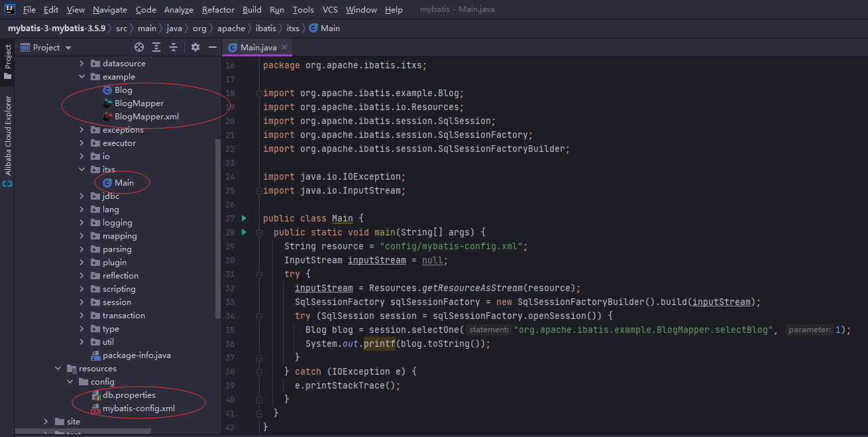Image resolution: width=868 pixels, height=437 pixels.
Task: Open the Analyze menu
Action: point(179,10)
